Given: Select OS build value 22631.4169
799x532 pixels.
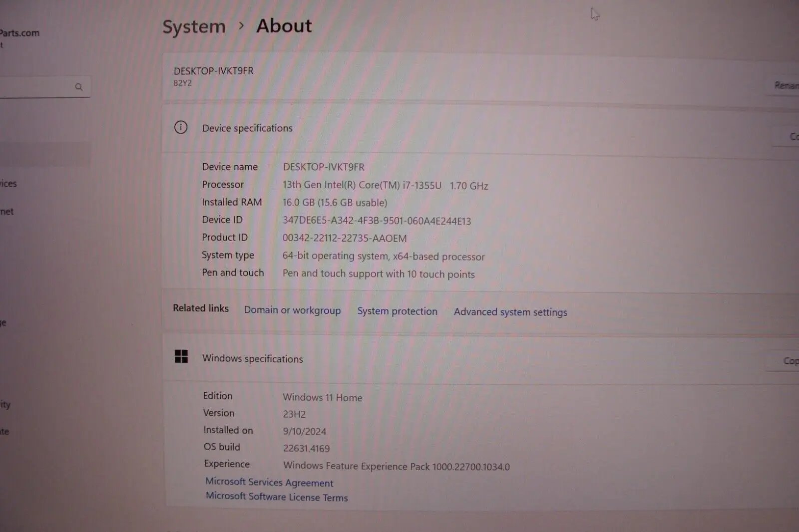Looking at the screenshot, I should tap(307, 448).
